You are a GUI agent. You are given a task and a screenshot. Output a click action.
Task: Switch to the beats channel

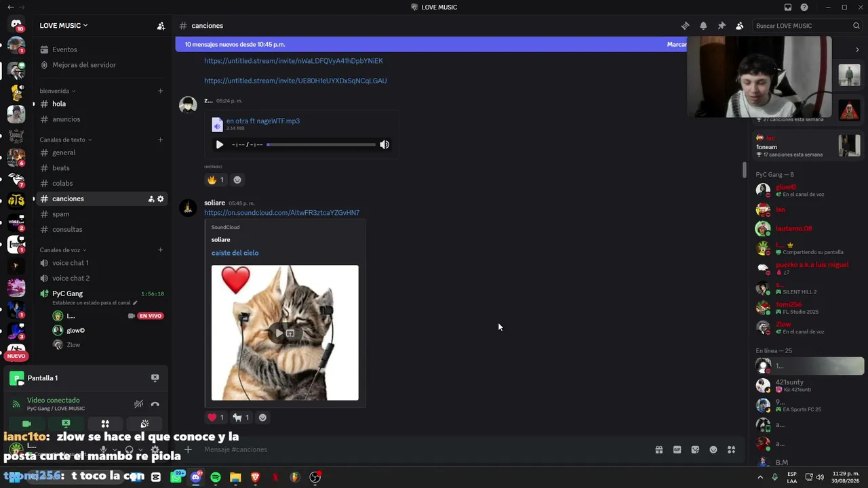coord(102,168)
